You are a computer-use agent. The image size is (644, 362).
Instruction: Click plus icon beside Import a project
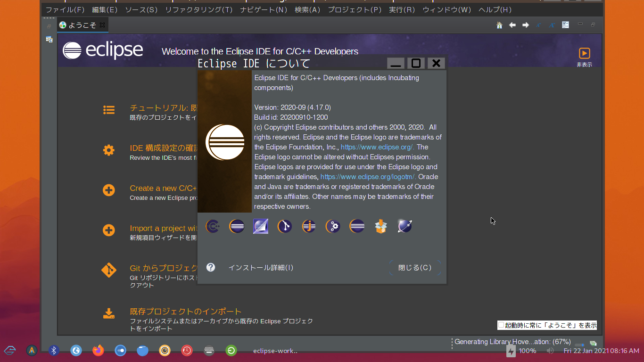[x=109, y=230]
